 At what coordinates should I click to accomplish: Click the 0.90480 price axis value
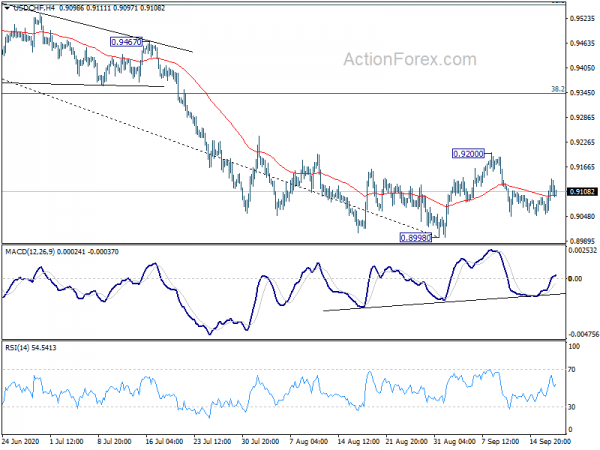tap(582, 217)
